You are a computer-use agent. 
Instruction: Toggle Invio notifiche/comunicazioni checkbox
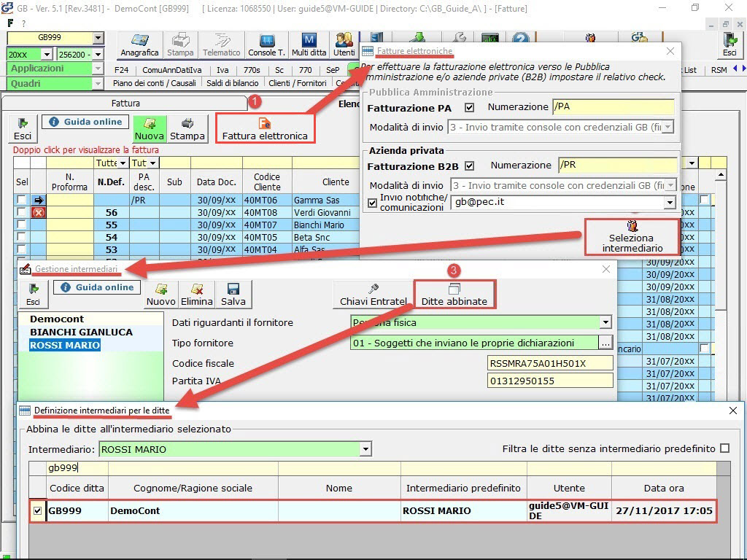[x=373, y=203]
